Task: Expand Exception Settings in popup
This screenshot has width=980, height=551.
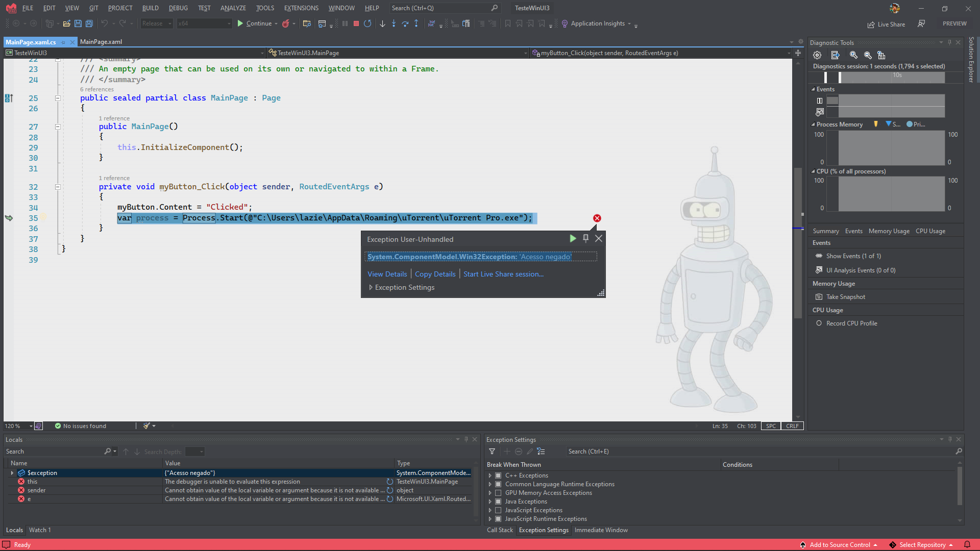Action: point(371,288)
